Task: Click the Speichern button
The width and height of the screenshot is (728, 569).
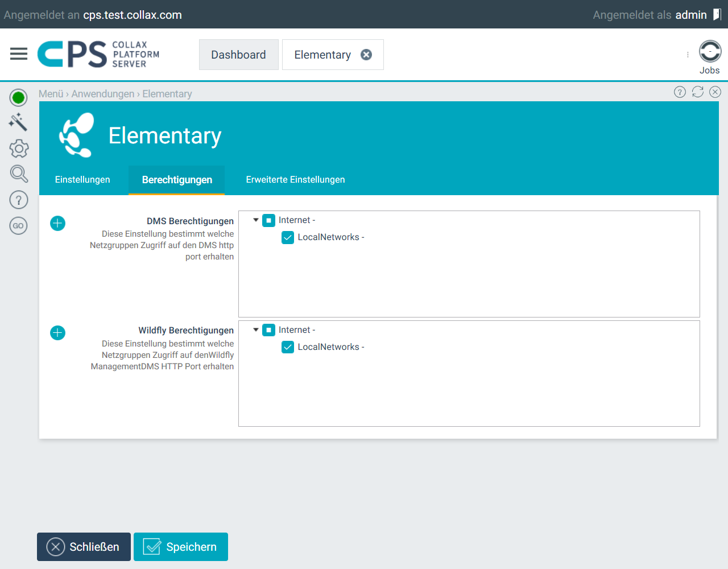Action: (181, 547)
